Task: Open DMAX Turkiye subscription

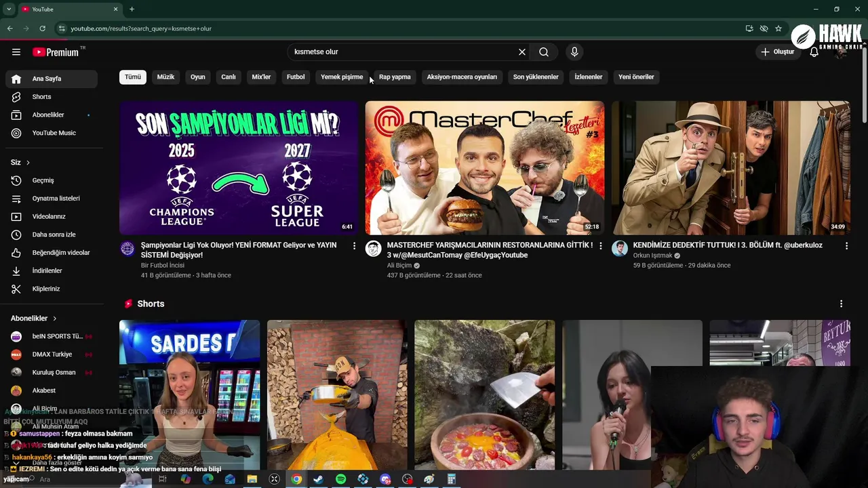Action: [52, 354]
